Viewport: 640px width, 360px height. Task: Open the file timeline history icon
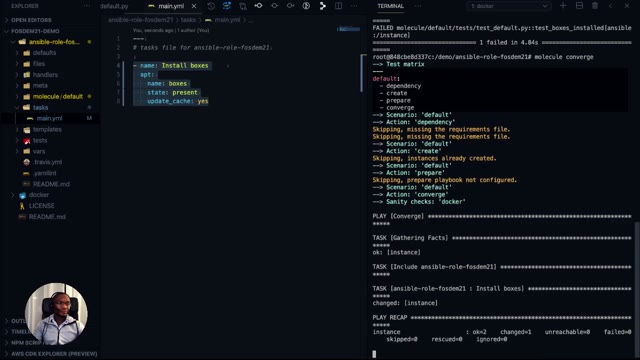pos(211,6)
